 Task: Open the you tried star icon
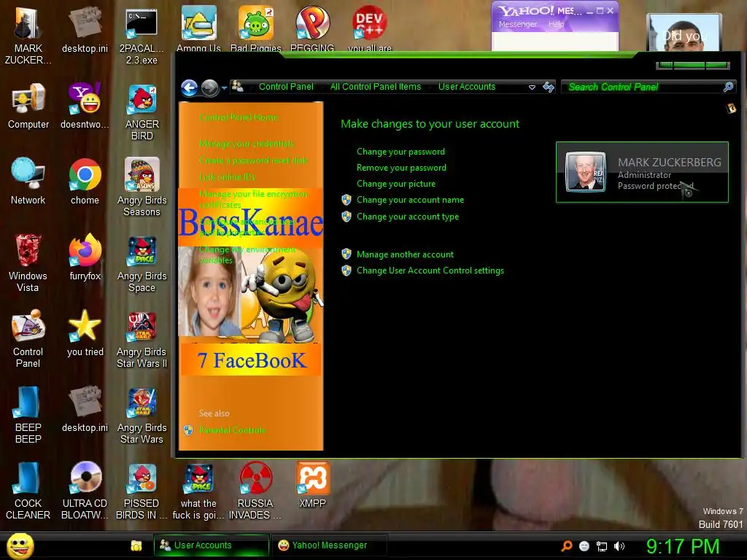click(85, 333)
